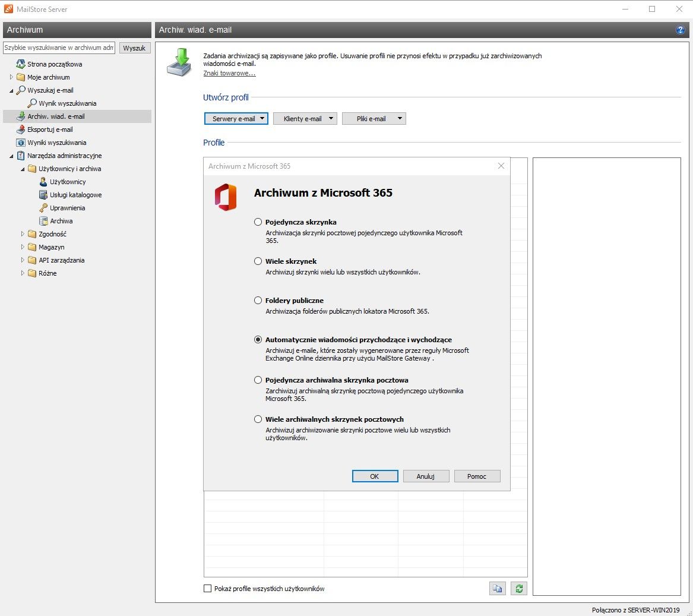The height and width of the screenshot is (616, 693).
Task: Click the MailStore Server title bar logo
Action: tap(8, 9)
